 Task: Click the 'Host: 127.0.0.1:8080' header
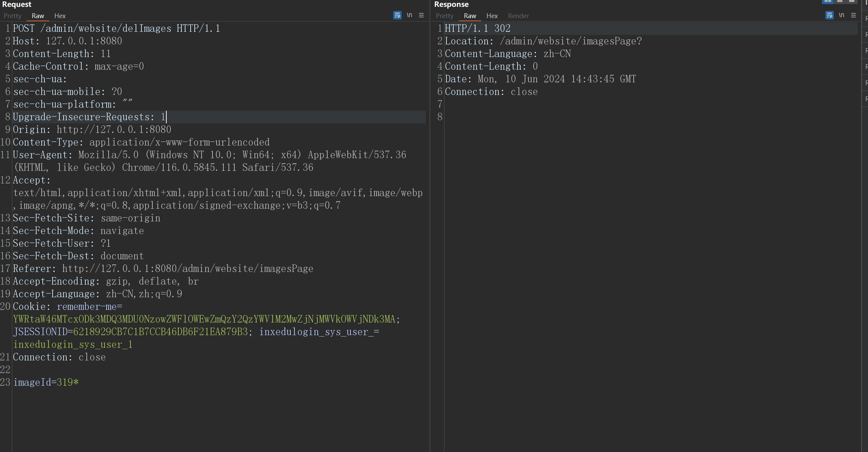click(x=68, y=41)
